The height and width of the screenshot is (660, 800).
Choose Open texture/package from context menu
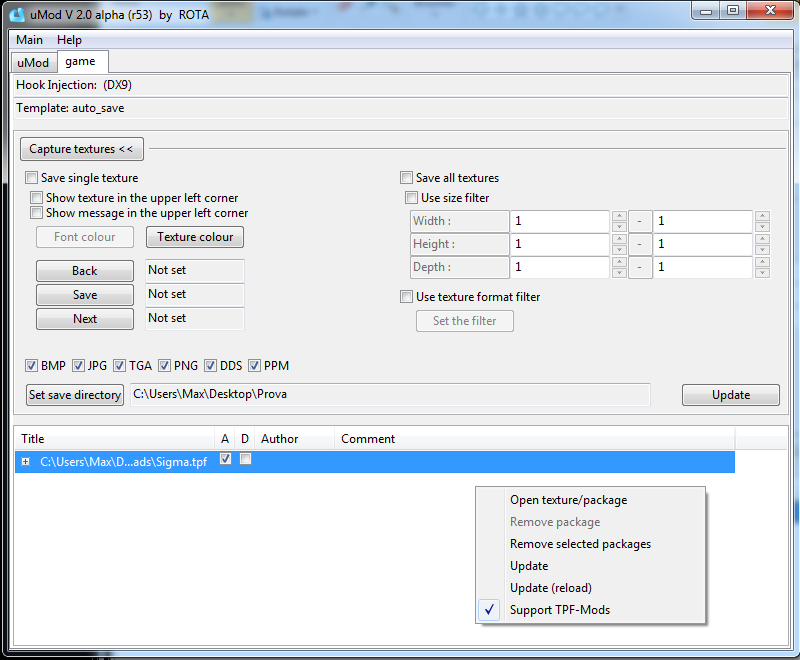[x=568, y=500]
